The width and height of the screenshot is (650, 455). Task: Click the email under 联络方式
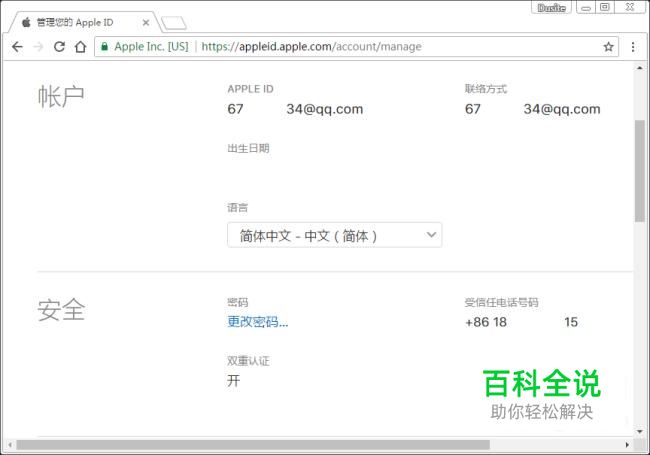click(532, 109)
